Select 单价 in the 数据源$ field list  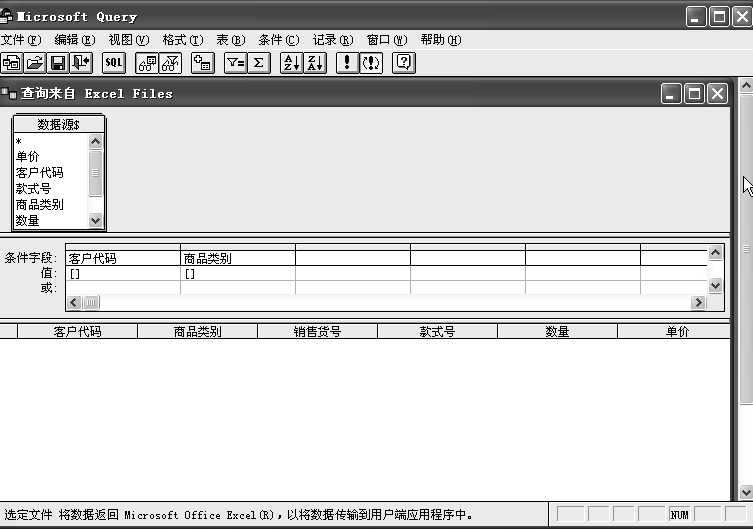(51, 156)
